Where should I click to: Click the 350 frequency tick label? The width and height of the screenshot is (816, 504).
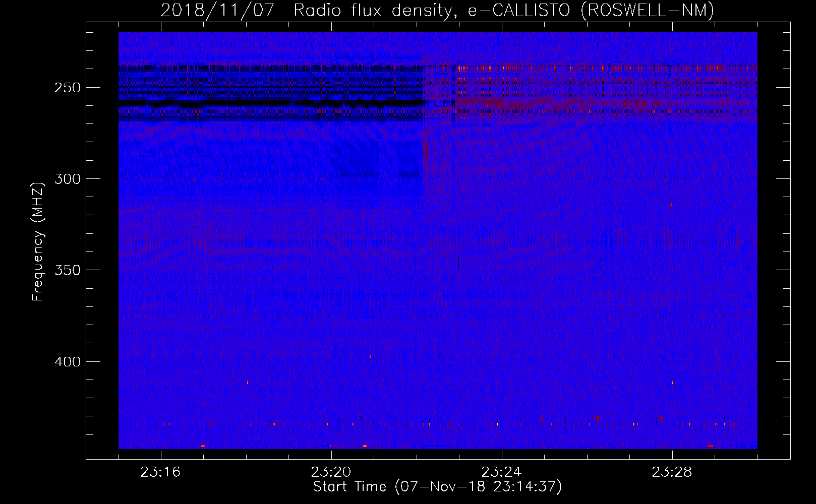(68, 271)
